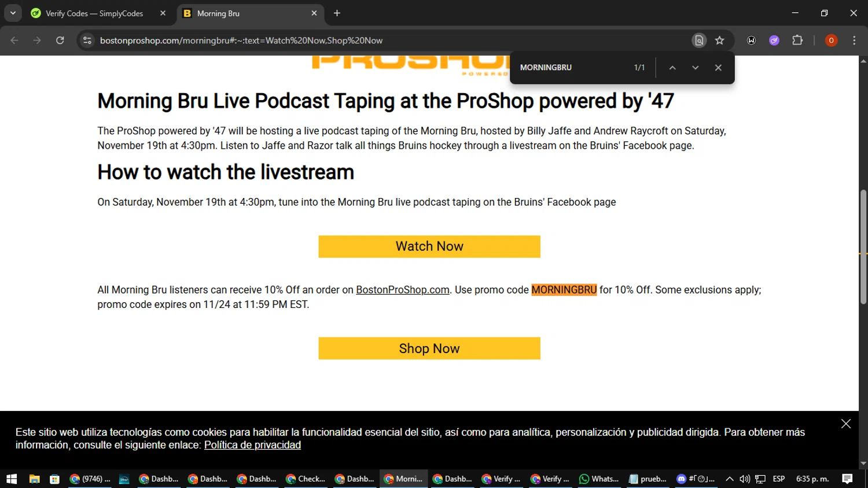Open the purple SimplyCodes extension icon

pyautogui.click(x=774, y=41)
